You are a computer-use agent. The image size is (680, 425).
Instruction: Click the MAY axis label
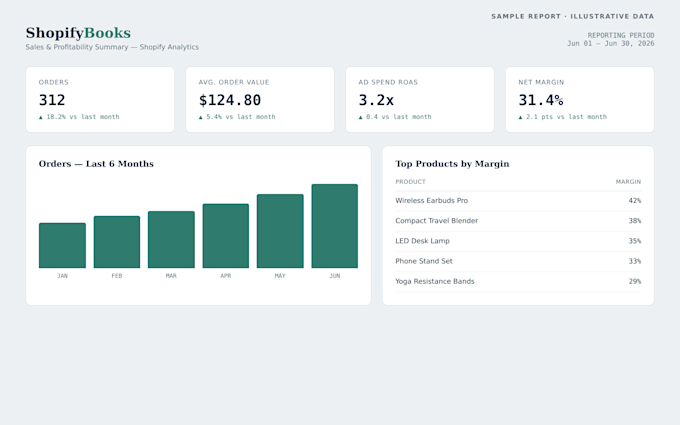(x=280, y=276)
